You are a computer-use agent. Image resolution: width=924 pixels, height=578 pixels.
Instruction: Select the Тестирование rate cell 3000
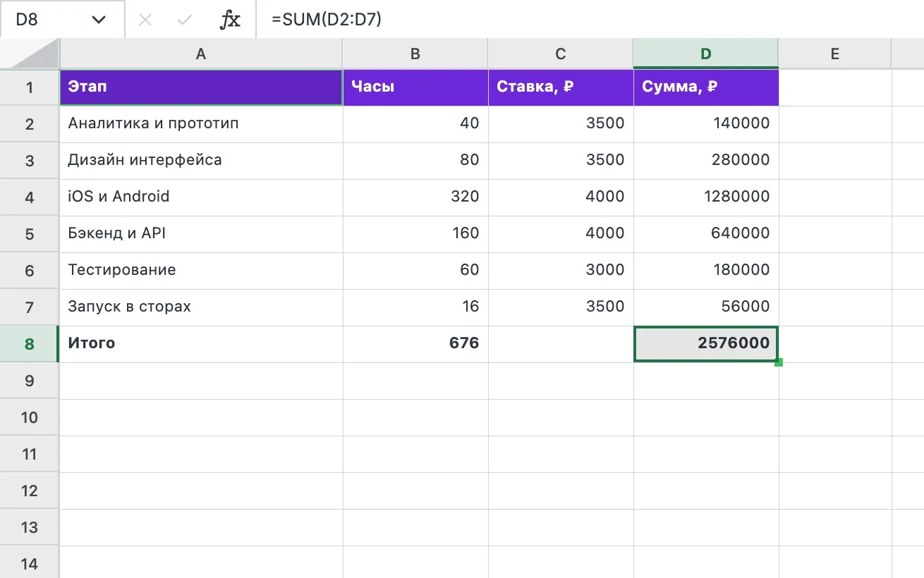[x=561, y=271]
